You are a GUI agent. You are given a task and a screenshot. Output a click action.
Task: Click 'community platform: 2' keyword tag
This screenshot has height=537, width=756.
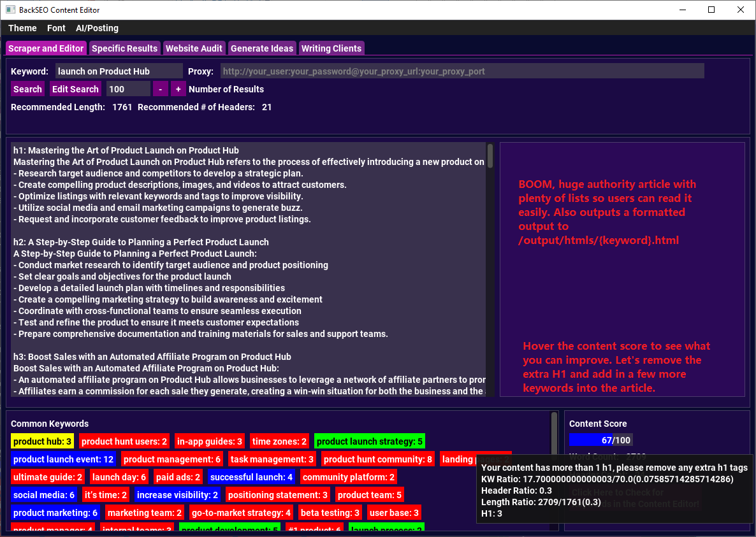click(x=348, y=477)
